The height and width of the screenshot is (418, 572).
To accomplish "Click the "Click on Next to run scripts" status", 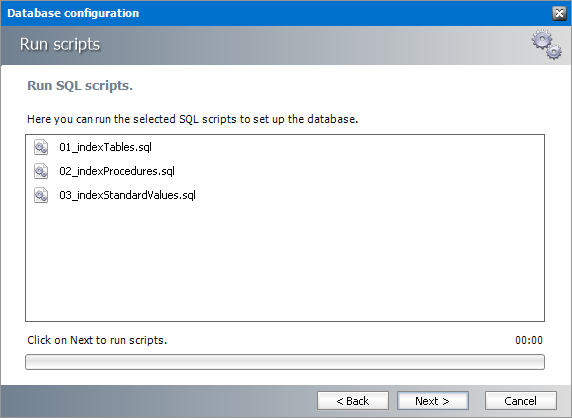I will (97, 340).
